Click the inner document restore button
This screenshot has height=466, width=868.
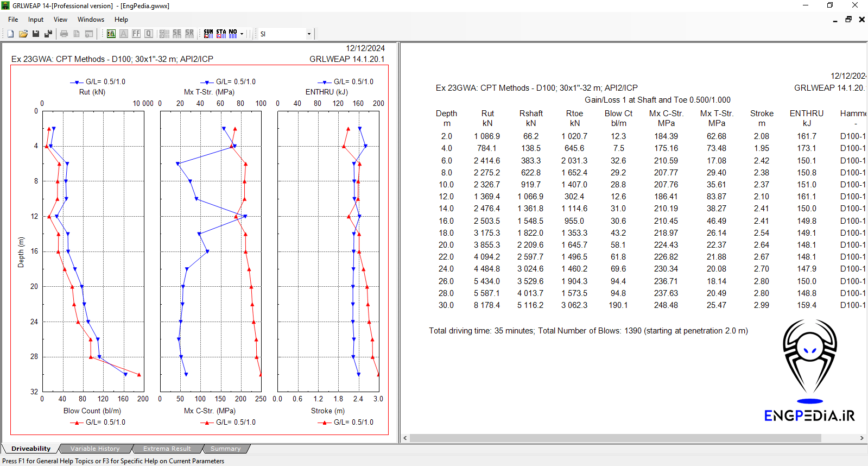click(848, 20)
